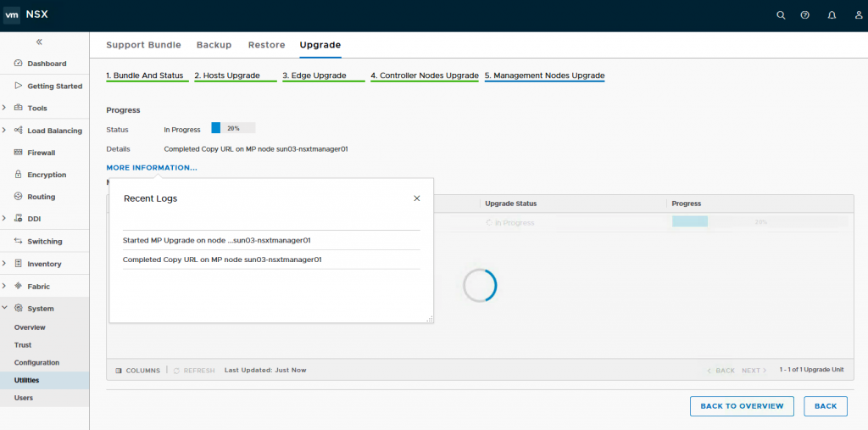Click pagination BACK in table footer

[721, 370]
